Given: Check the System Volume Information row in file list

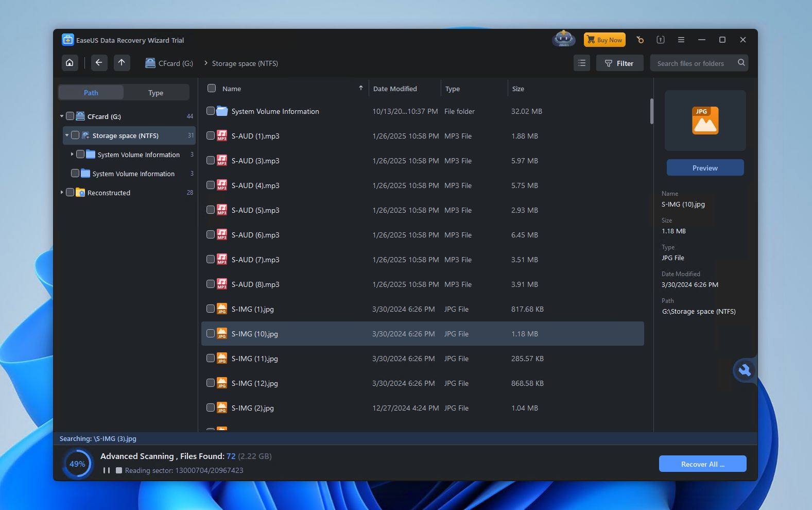Looking at the screenshot, I should point(210,111).
